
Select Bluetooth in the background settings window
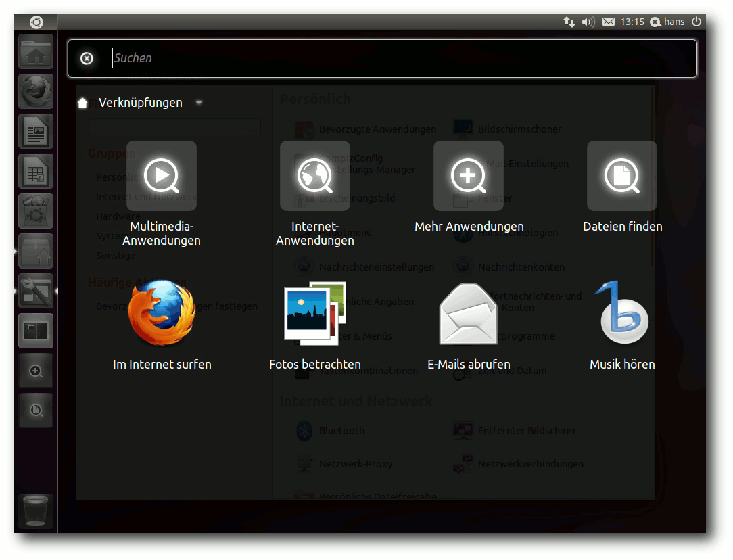331,431
